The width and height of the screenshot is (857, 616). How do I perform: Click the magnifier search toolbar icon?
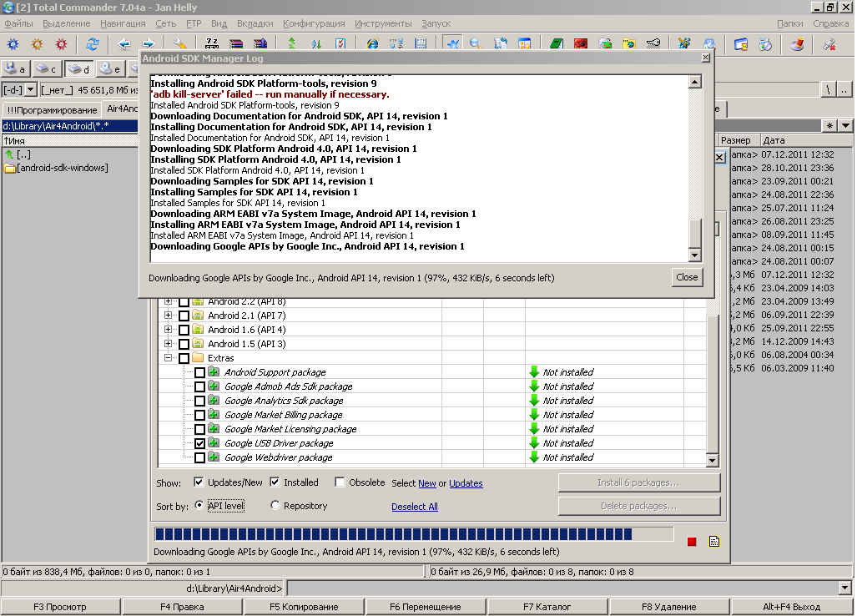pyautogui.click(x=476, y=43)
